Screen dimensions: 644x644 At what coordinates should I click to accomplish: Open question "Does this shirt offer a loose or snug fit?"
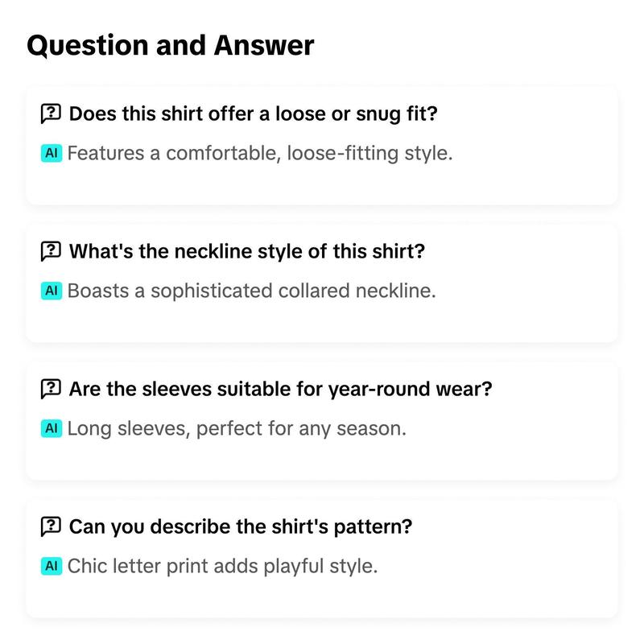pos(254,114)
